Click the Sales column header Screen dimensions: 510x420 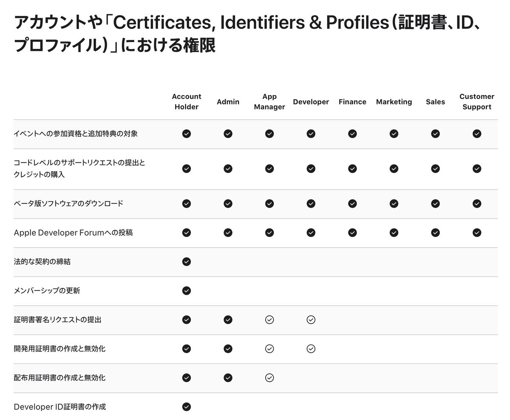point(435,102)
